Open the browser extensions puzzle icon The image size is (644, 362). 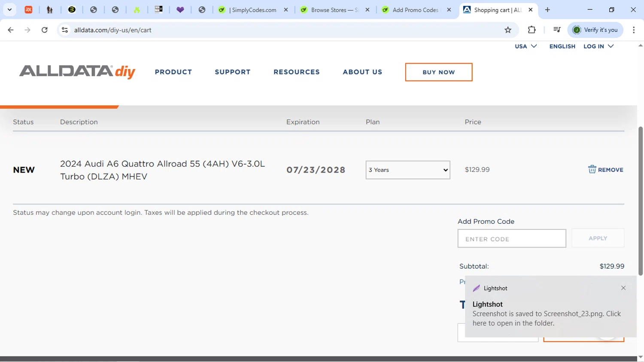[532, 30]
